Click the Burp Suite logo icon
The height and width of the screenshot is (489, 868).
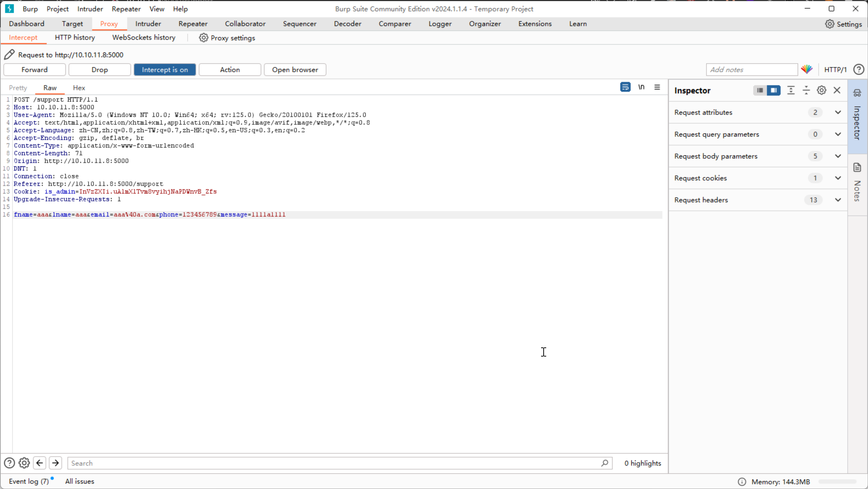point(9,8)
